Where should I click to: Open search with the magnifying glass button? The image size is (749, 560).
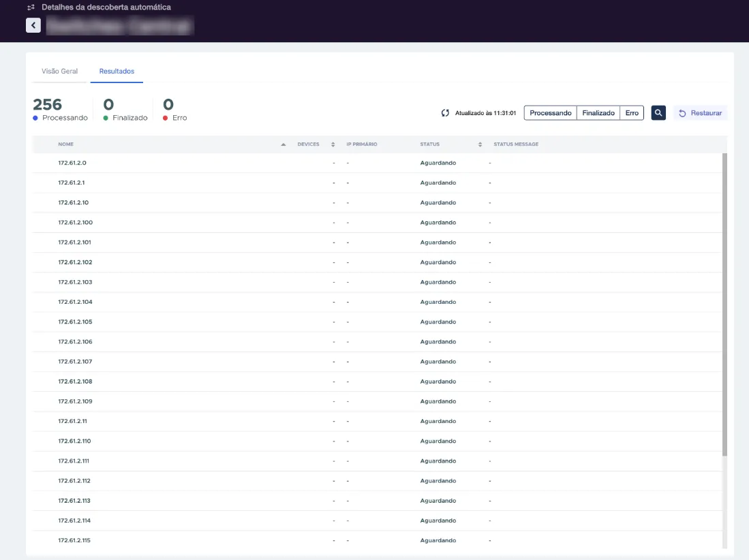pyautogui.click(x=658, y=112)
